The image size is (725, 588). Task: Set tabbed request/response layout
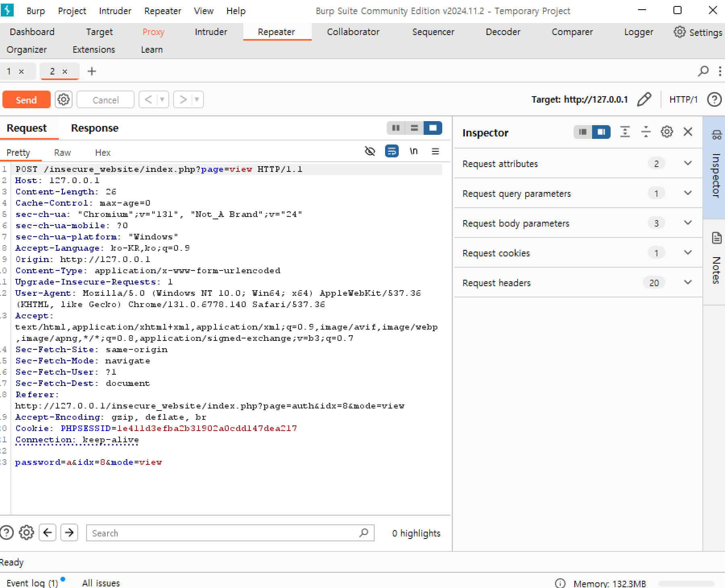433,128
